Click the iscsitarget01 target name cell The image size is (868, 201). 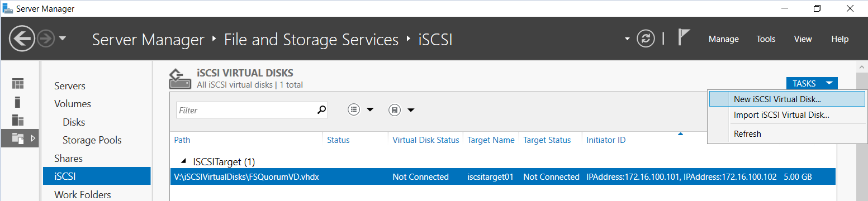click(x=490, y=177)
